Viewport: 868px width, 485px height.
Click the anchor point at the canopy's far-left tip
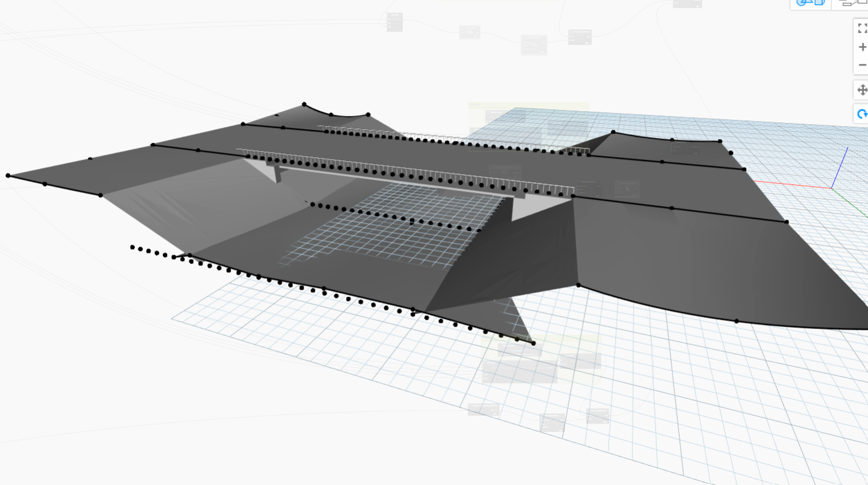click(9, 176)
